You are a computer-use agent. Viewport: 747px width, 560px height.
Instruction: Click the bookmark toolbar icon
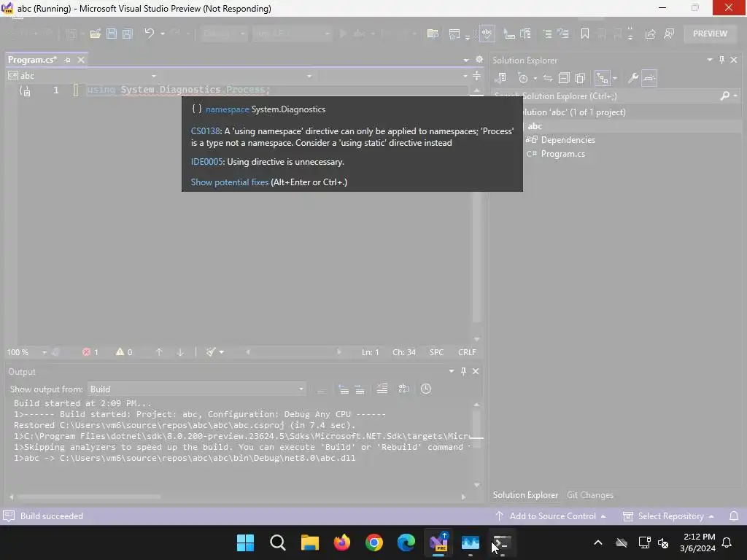point(584,34)
